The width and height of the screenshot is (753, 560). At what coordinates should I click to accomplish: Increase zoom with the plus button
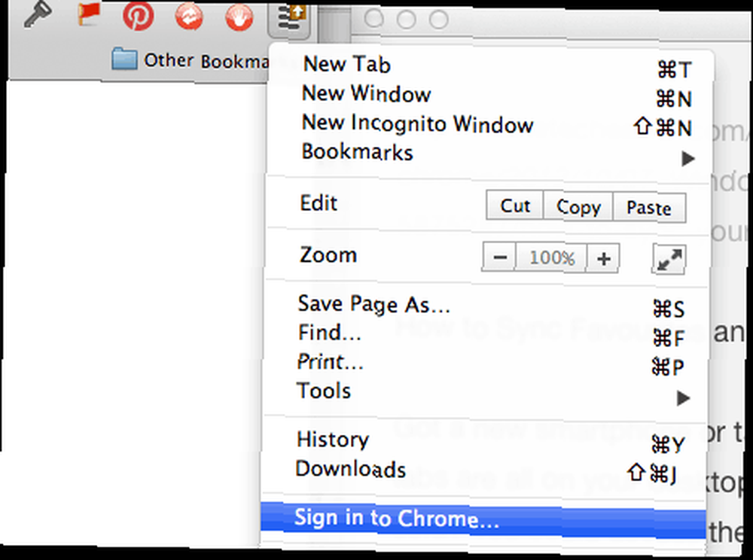pos(603,259)
